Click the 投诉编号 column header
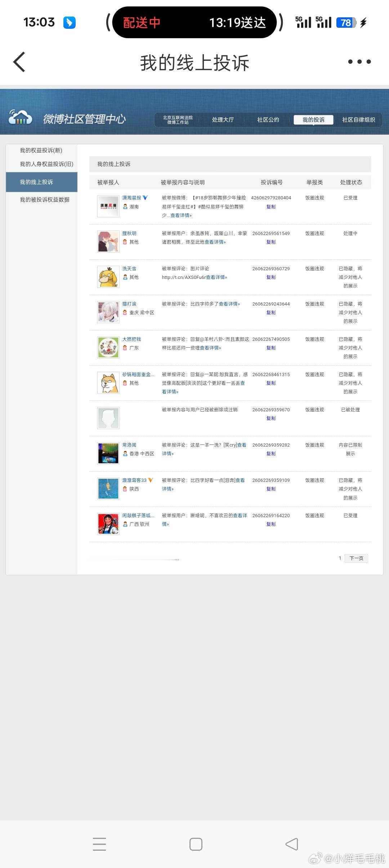This screenshot has height=868, width=389. pos(272,182)
